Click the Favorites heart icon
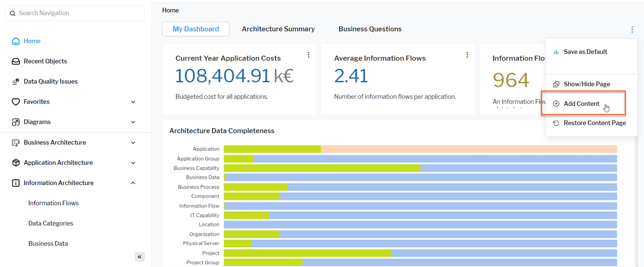Viewport: 644px width, 267px height. 16,102
